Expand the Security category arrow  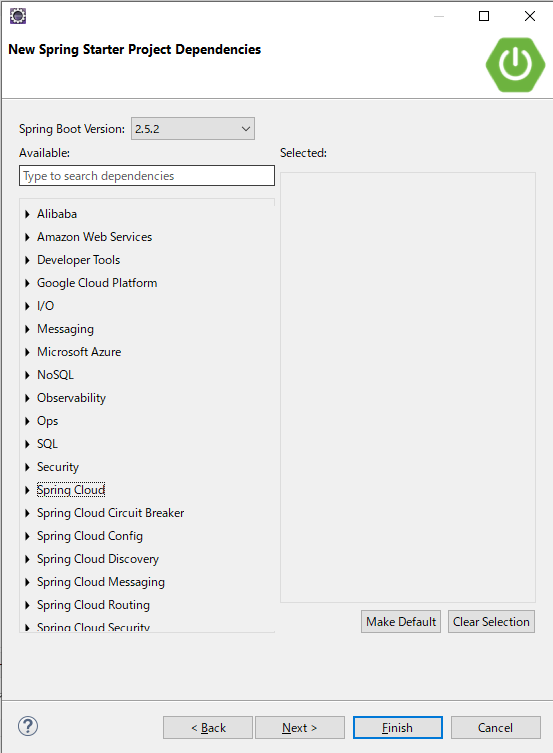pyautogui.click(x=27, y=467)
